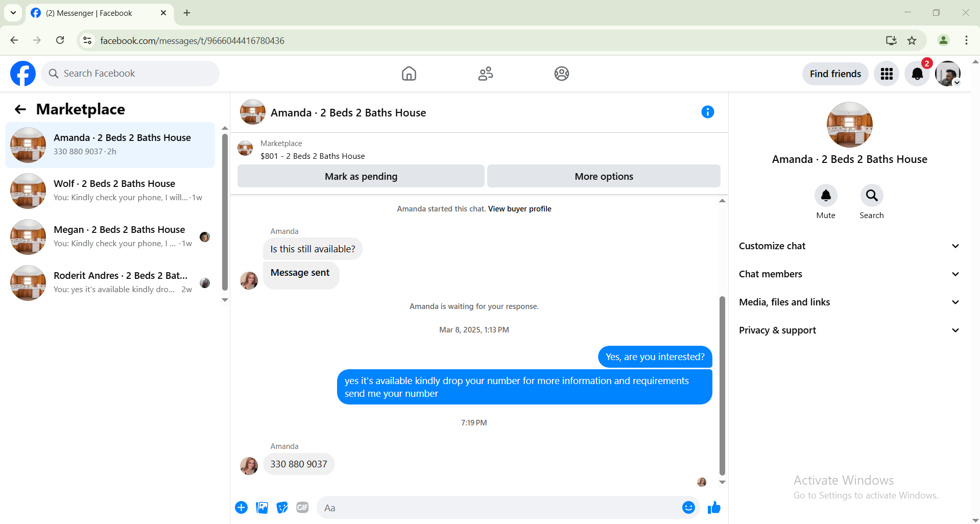Open the notifications bell
Image resolution: width=980 pixels, height=524 pixels.
[x=917, y=74]
